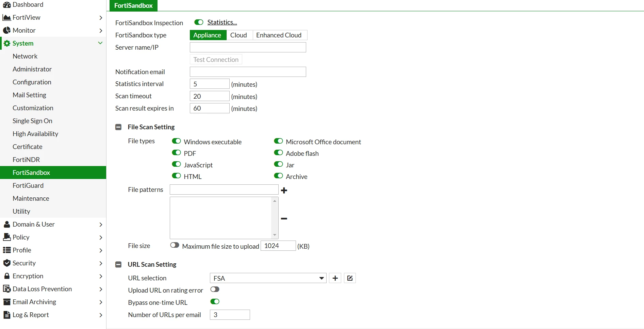The width and height of the screenshot is (644, 329).
Task: Expand the Monitor menu arrow
Action: [101, 30]
